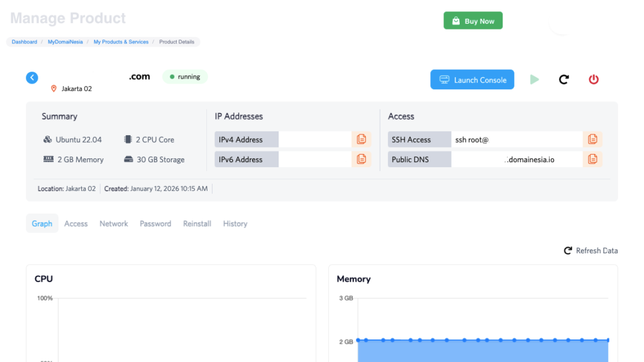This screenshot has width=644, height=362.
Task: Open the History tab
Action: pos(235,223)
